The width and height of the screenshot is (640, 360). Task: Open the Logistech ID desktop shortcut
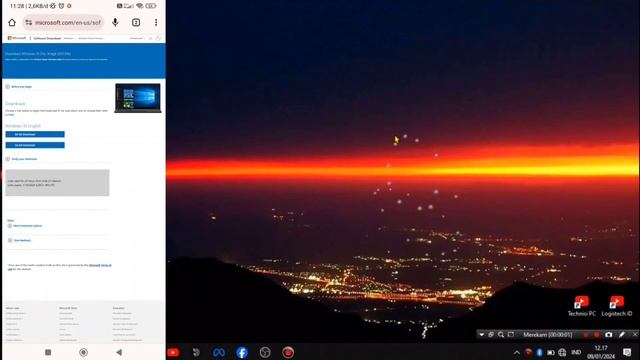(x=617, y=307)
